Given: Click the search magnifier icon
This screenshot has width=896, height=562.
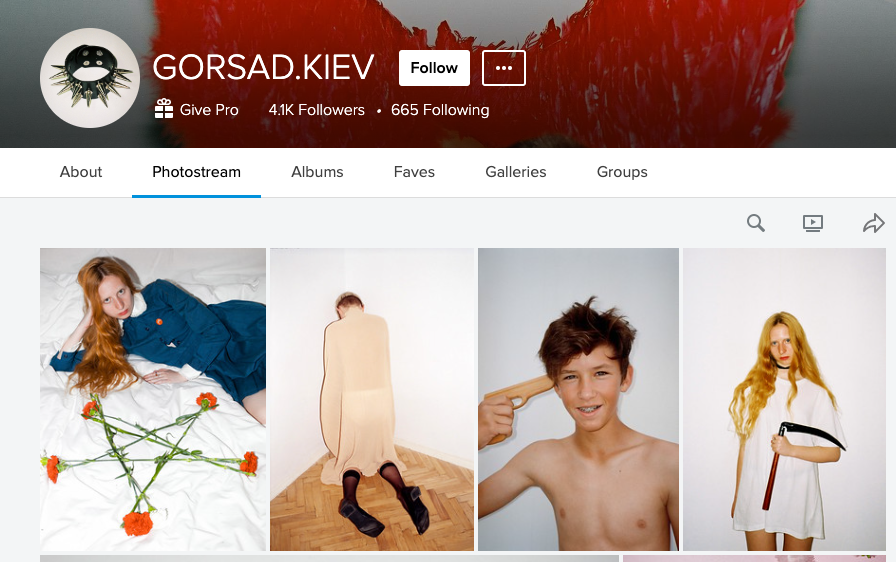Looking at the screenshot, I should (755, 223).
